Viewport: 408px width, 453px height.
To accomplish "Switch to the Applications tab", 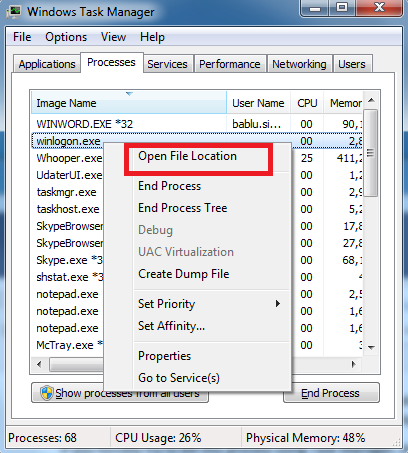I will pyautogui.click(x=47, y=64).
